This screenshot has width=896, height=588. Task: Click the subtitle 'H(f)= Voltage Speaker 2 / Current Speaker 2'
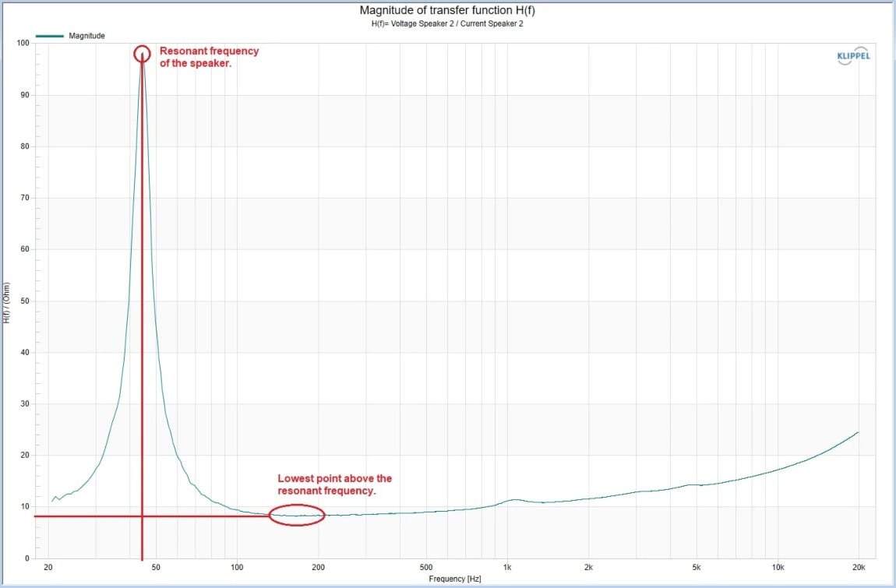pyautogui.click(x=447, y=23)
